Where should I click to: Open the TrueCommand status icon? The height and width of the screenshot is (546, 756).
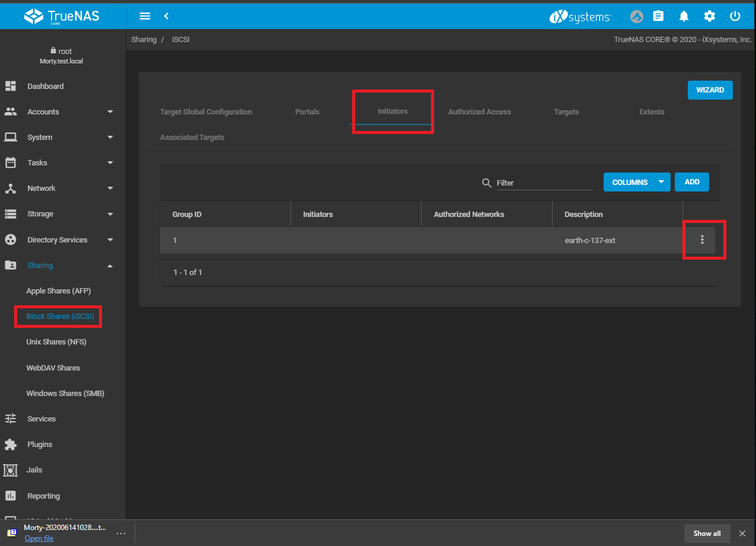(636, 17)
